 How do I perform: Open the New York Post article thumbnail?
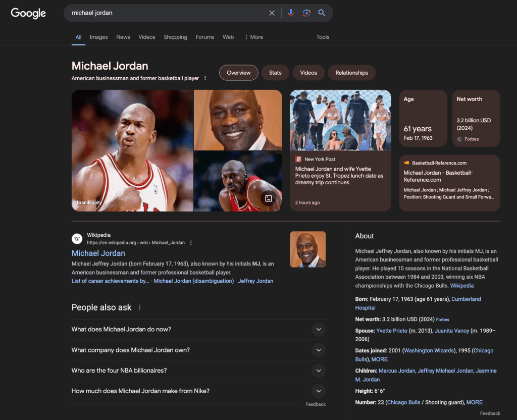tap(340, 120)
